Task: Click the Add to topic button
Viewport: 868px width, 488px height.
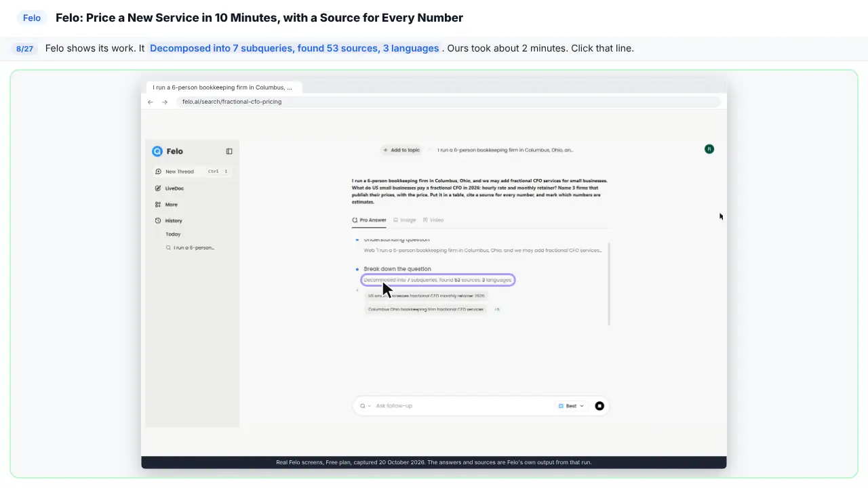Action: 401,150
